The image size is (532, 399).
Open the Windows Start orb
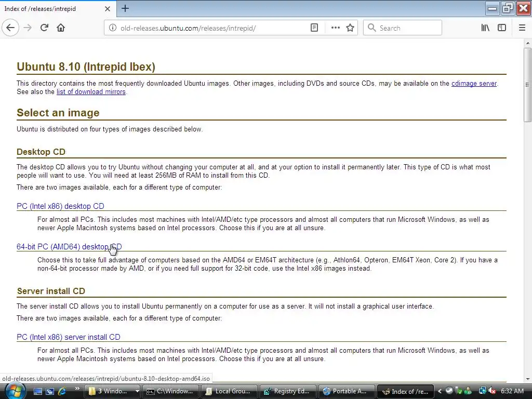(x=15, y=392)
